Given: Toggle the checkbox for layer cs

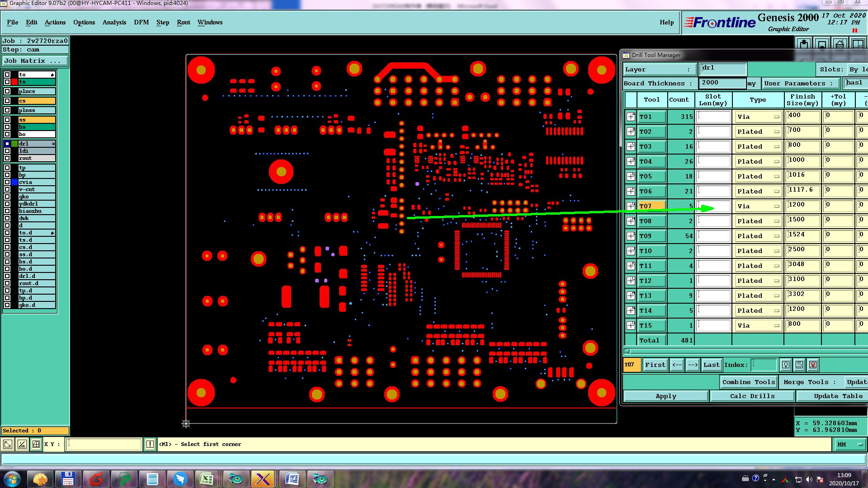Looking at the screenshot, I should tap(7, 101).
